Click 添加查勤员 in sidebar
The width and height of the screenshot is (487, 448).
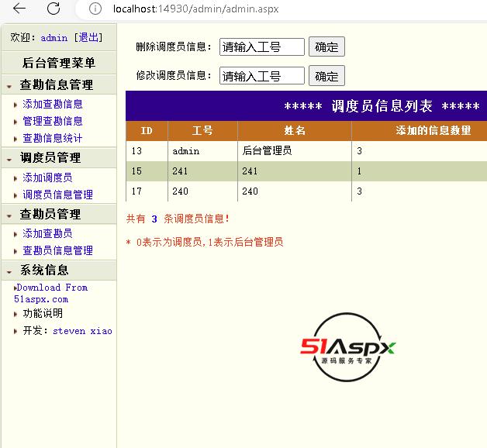coord(47,233)
